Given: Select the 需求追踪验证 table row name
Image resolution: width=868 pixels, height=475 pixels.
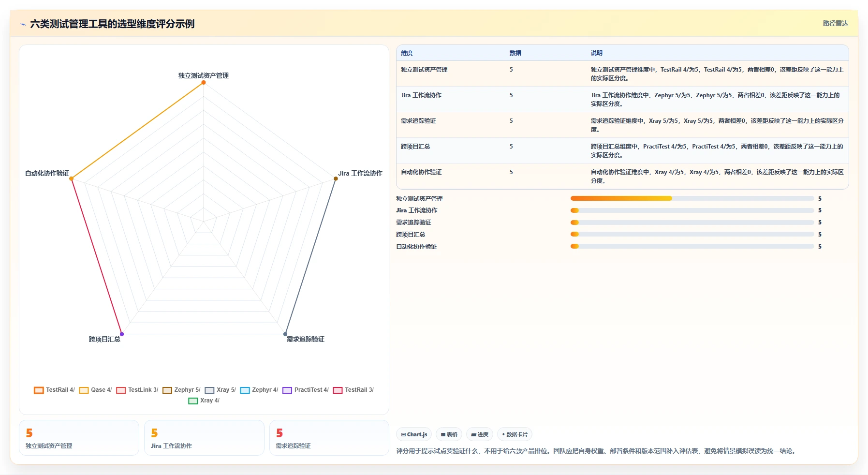Looking at the screenshot, I should pyautogui.click(x=418, y=121).
